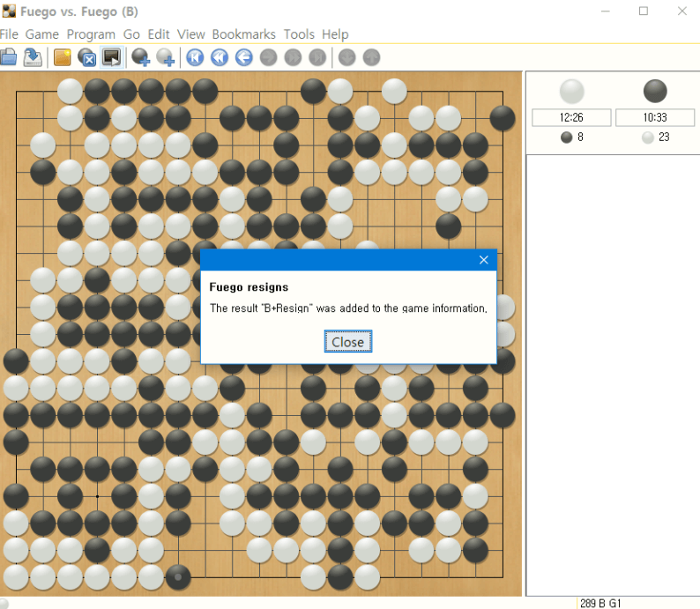The height and width of the screenshot is (609, 700).
Task: Click the greyed-out next move arrow
Action: point(268,57)
